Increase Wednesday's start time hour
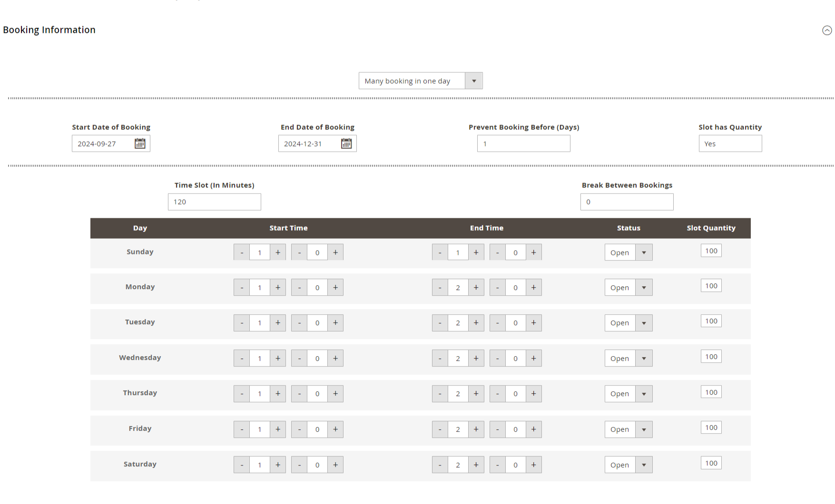Screen dimensions: 835x504 click(278, 359)
